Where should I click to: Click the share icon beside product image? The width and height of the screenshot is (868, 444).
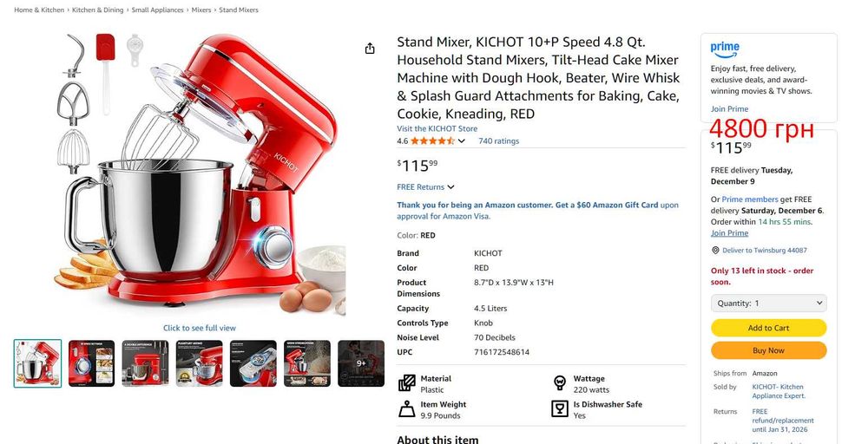(370, 49)
